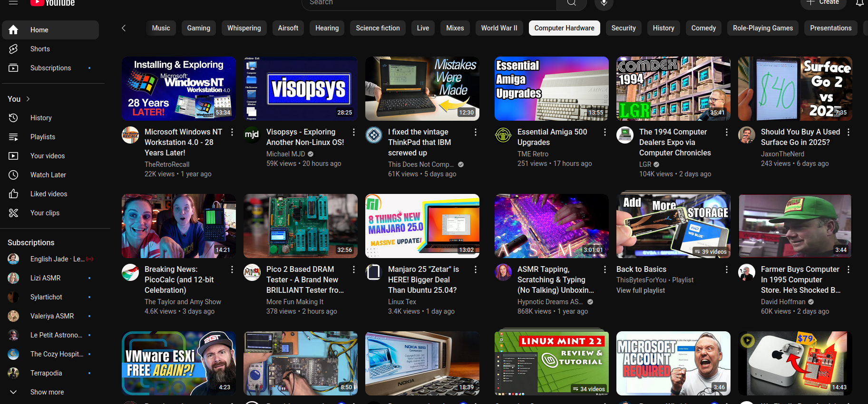This screenshot has height=404, width=868.
Task: Play the Visopsys video thumbnail
Action: [301, 88]
